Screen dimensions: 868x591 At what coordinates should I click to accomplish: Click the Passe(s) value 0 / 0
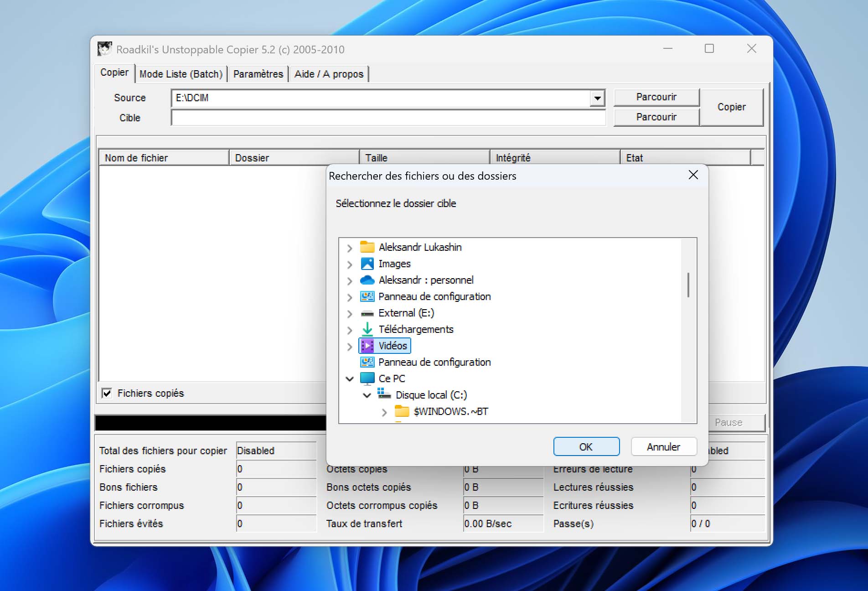tap(728, 524)
